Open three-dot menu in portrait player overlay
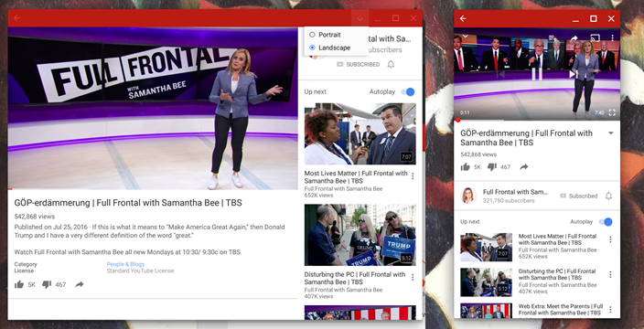Image resolution: width=644 pixels, height=329 pixels. point(612,37)
